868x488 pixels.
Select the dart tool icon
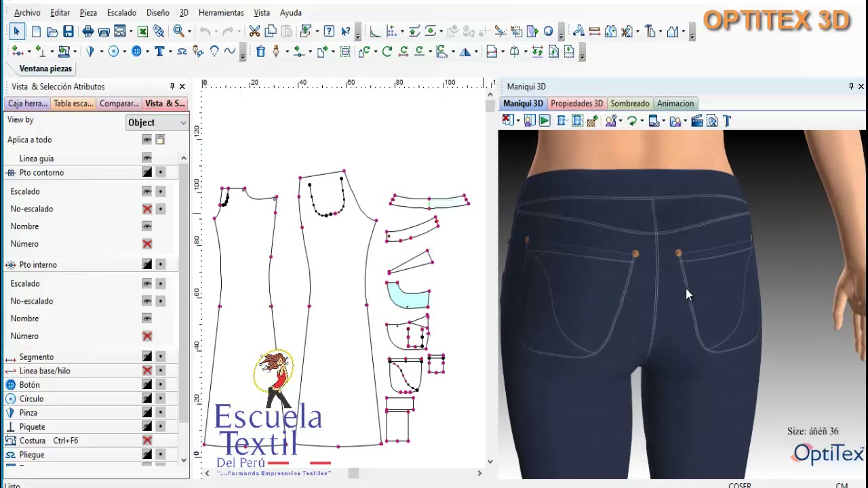(90, 52)
